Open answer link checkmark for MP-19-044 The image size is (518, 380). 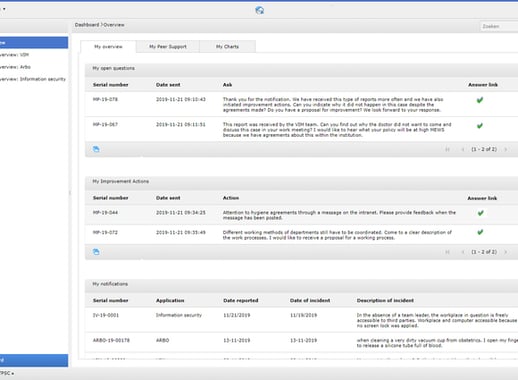pyautogui.click(x=480, y=213)
